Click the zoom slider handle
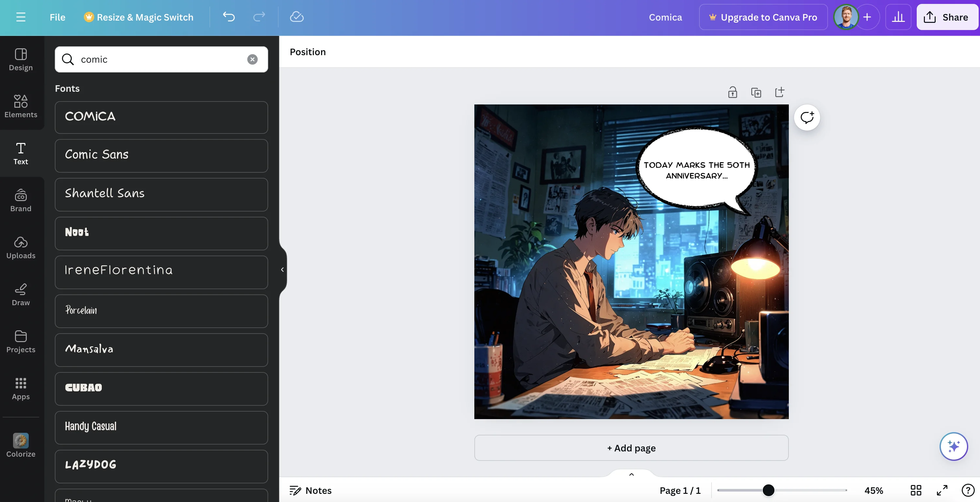Viewport: 980px width, 502px height. tap(768, 490)
